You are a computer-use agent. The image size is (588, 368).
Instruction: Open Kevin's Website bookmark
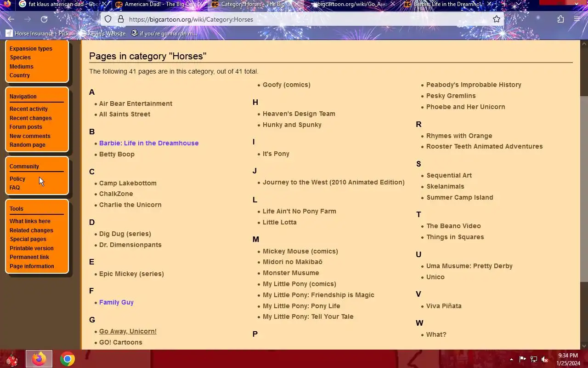click(x=102, y=34)
